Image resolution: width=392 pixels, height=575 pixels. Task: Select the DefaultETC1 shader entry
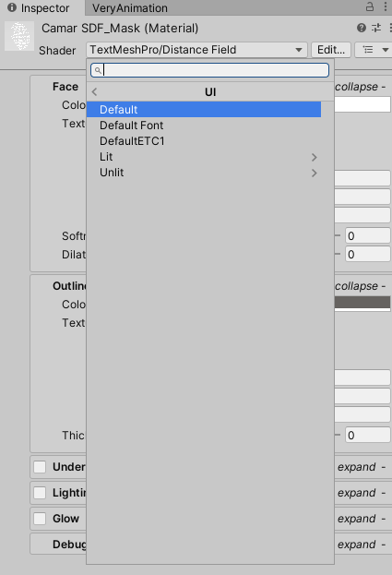204,141
